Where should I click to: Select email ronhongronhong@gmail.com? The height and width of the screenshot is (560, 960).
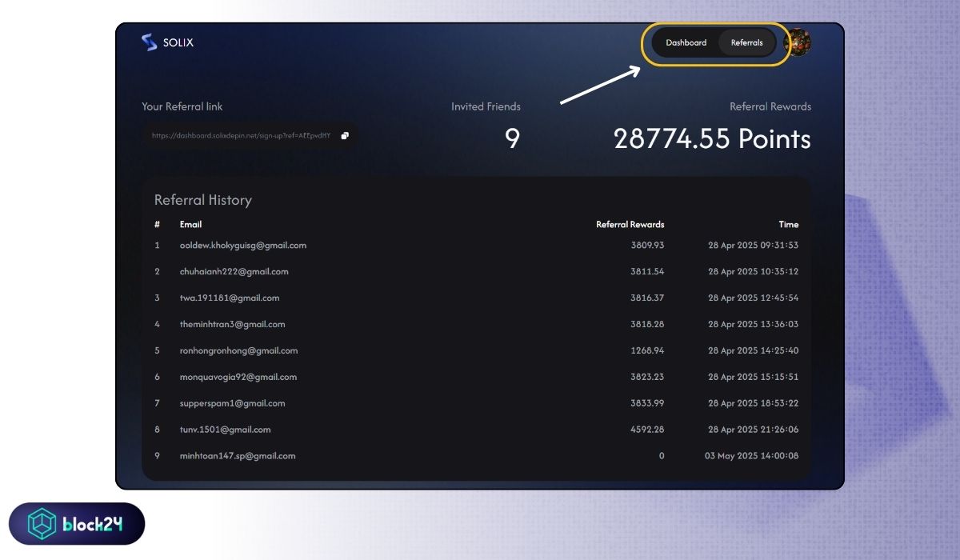[238, 351]
